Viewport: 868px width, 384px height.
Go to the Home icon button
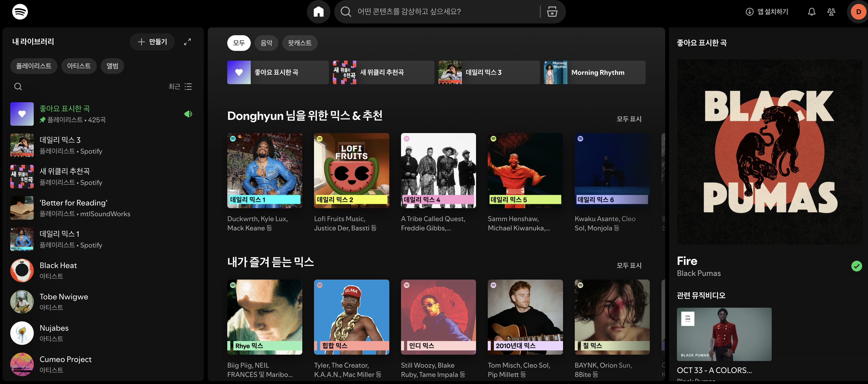pos(318,12)
